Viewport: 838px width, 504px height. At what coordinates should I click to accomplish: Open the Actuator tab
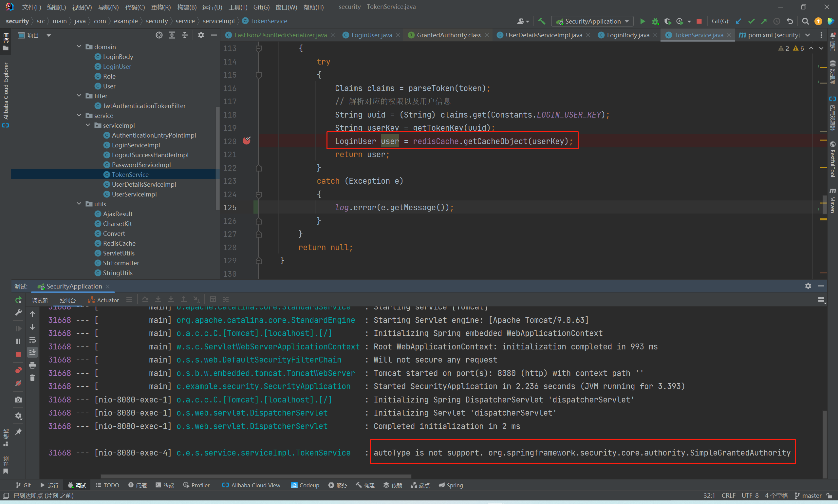[103, 300]
